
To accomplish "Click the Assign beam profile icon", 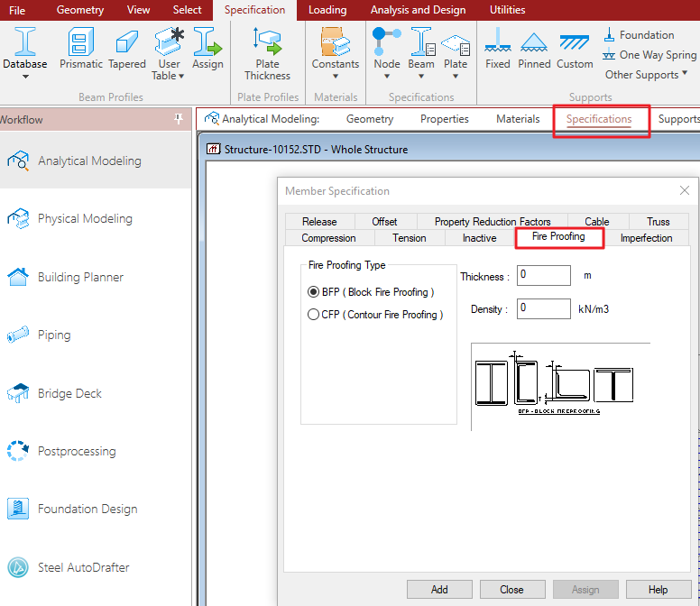I will point(207,47).
